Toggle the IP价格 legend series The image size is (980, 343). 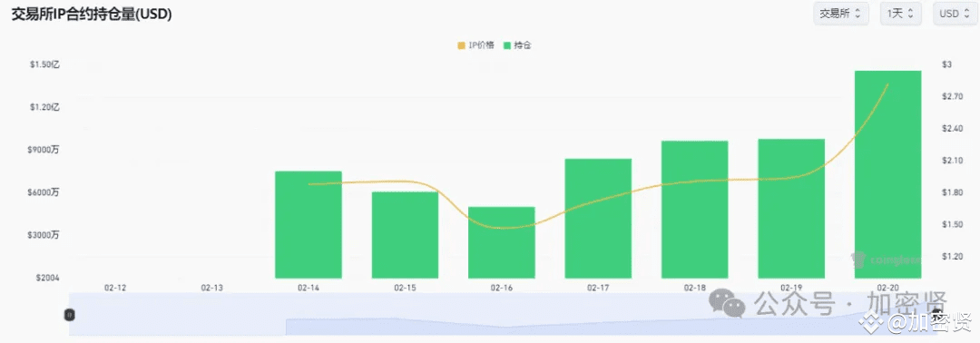tap(475, 45)
